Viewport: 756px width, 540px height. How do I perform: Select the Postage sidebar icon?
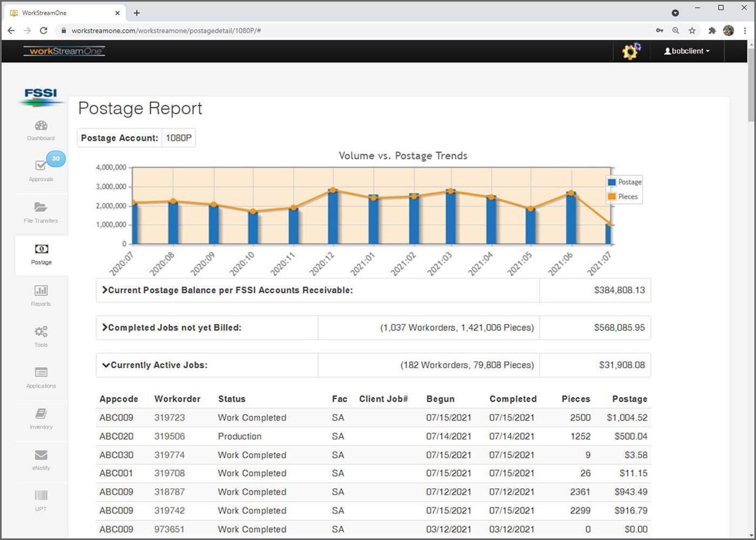tap(40, 254)
